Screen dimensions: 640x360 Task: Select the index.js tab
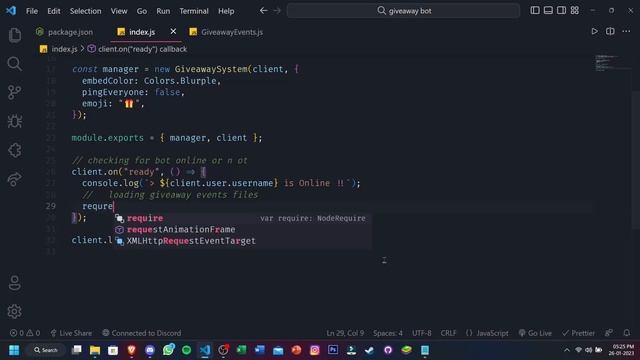point(142,32)
